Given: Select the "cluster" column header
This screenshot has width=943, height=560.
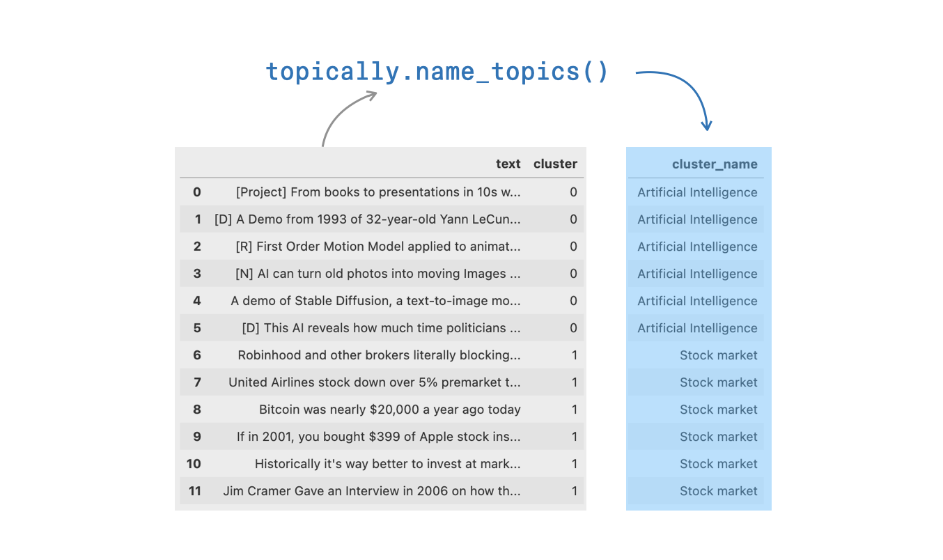Looking at the screenshot, I should [x=555, y=164].
